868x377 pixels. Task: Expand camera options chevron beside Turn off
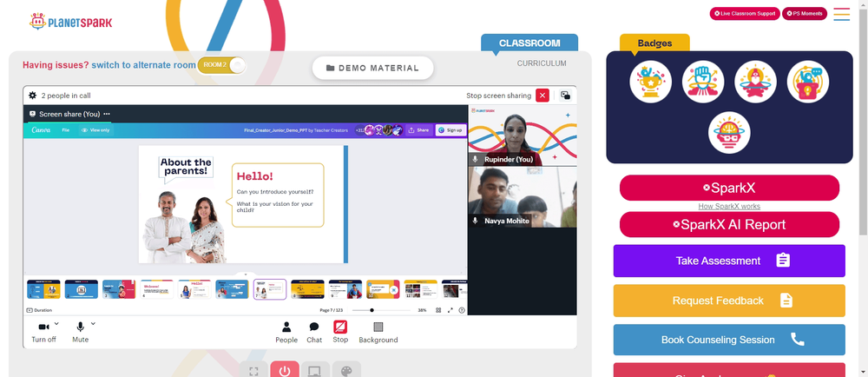click(x=56, y=324)
